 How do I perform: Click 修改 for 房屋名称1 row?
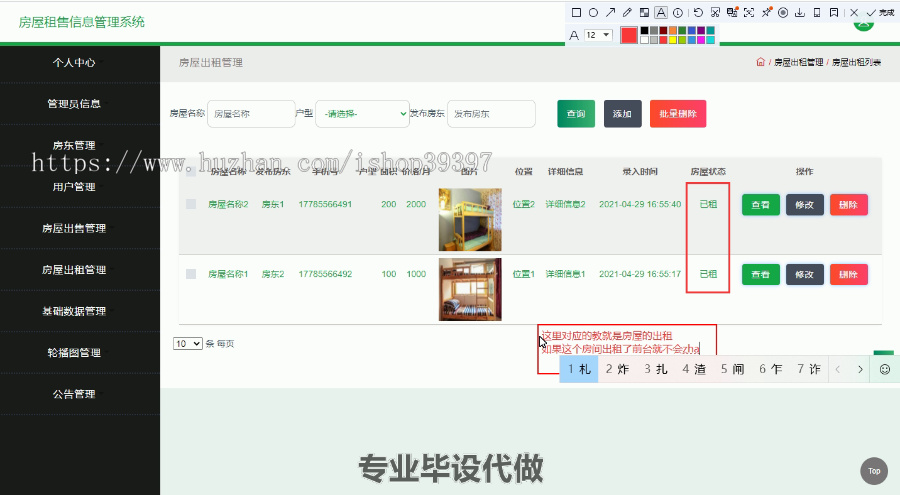click(x=805, y=274)
